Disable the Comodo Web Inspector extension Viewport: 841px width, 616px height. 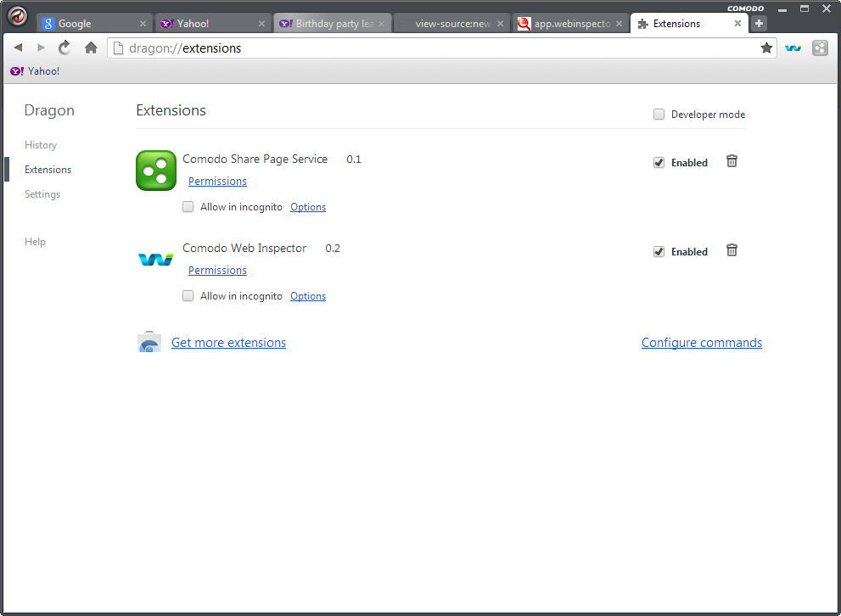point(659,251)
